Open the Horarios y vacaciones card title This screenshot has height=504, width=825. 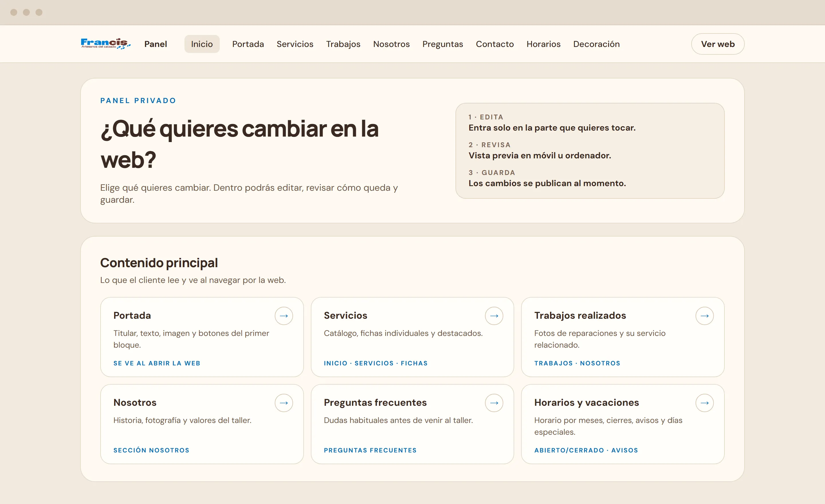pos(586,402)
